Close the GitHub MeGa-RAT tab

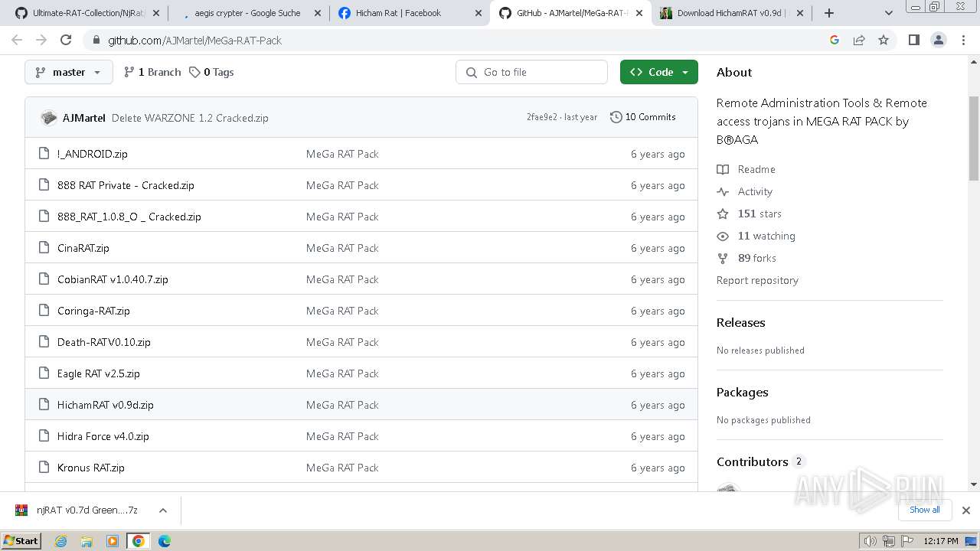(x=639, y=13)
